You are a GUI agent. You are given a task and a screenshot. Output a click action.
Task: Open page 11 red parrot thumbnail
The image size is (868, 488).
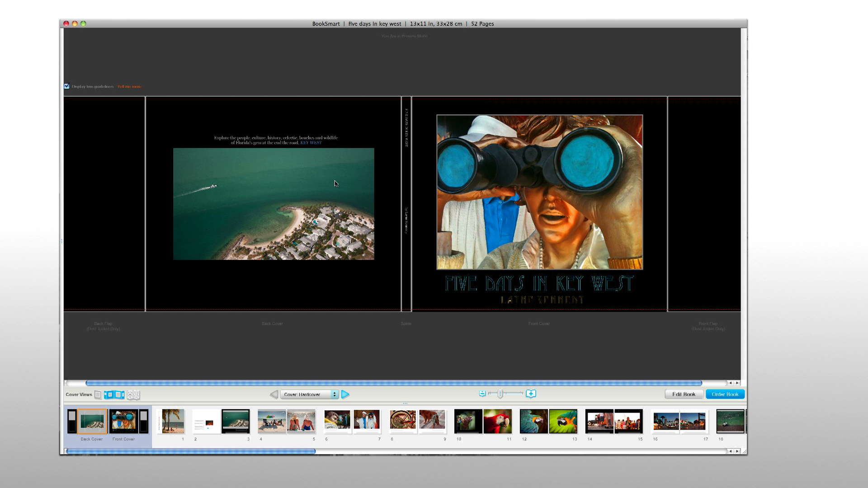click(497, 421)
